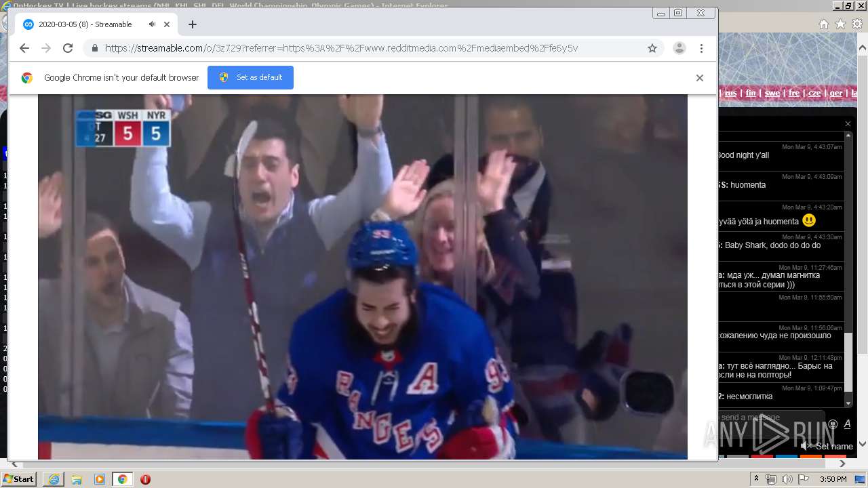The width and height of the screenshot is (868, 488).
Task: Toggle chat sound mute icon
Action: (x=806, y=446)
